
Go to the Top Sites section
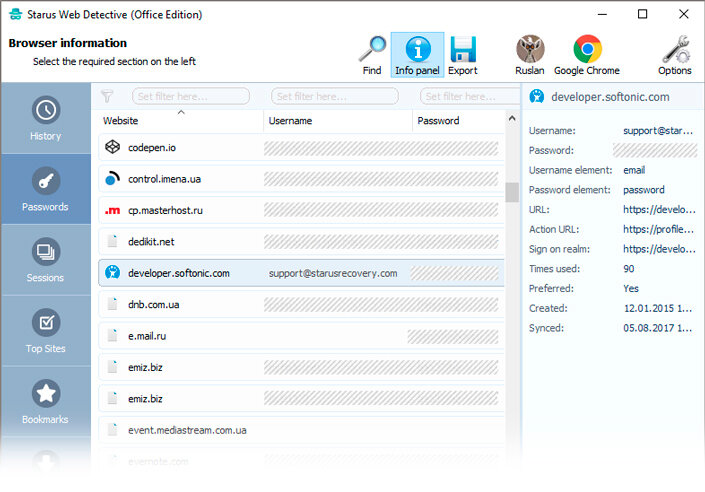click(45, 331)
